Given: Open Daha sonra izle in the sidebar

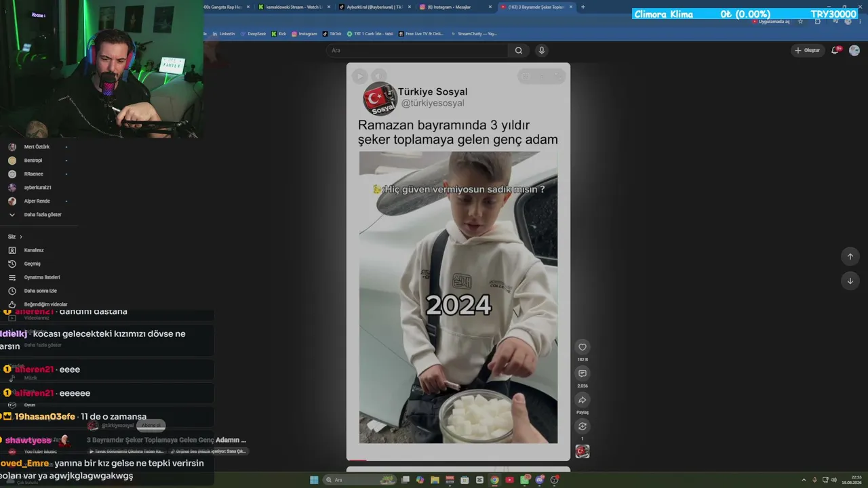Looking at the screenshot, I should coord(41,291).
